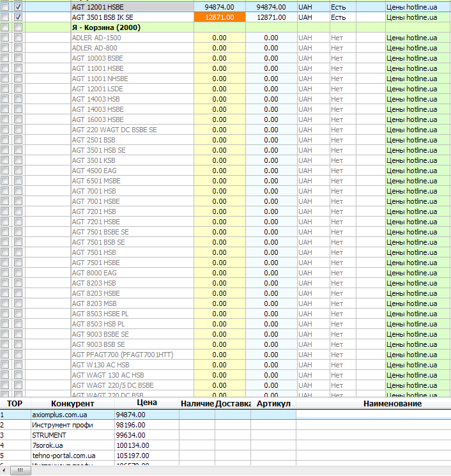The image size is (451, 476).
Task: Click the 94874.00 price in the competitor table
Action: [x=130, y=415]
